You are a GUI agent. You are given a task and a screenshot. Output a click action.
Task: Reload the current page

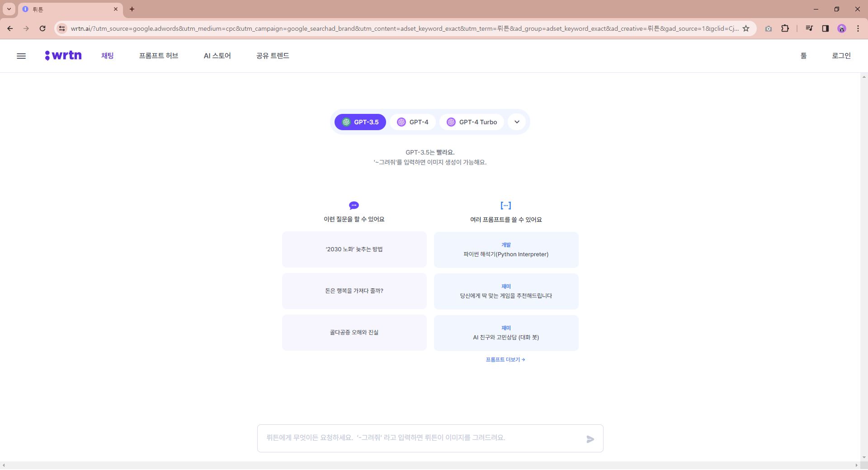coord(42,28)
